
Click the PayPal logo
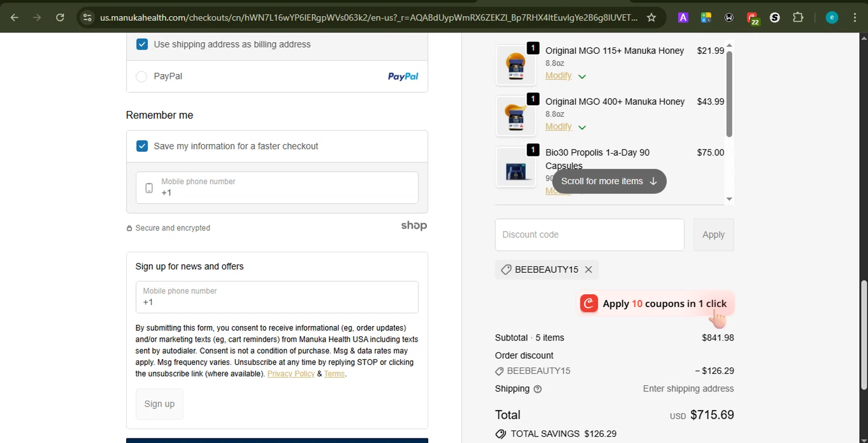pyautogui.click(x=403, y=76)
